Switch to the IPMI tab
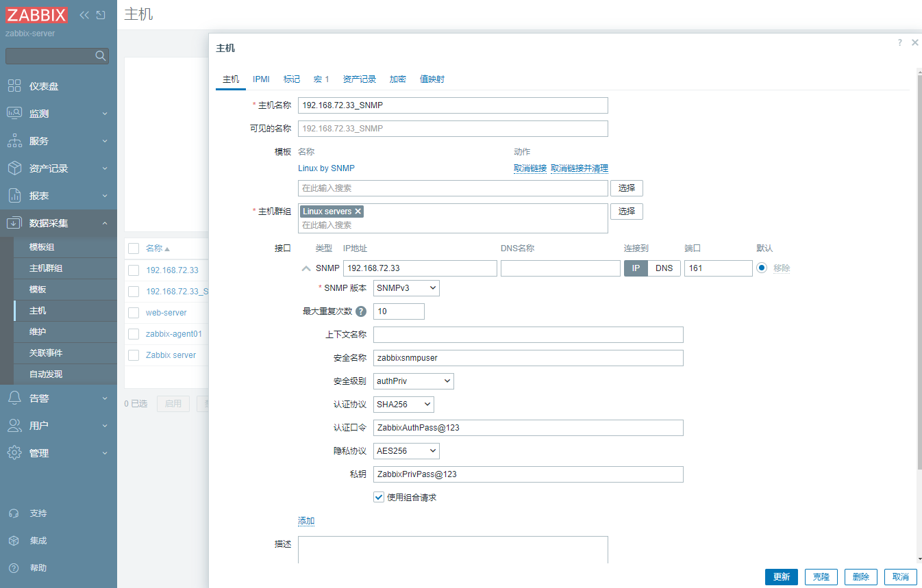The image size is (922, 588). coord(261,79)
